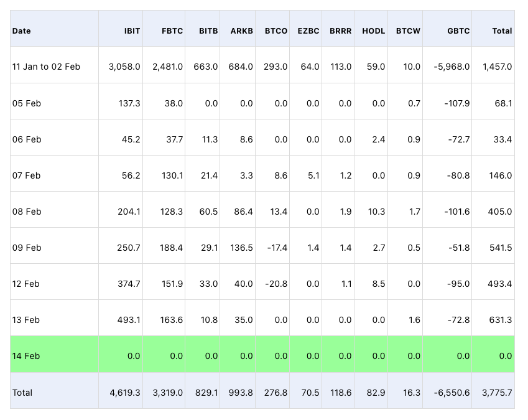The width and height of the screenshot is (528, 420).
Task: Click the total value 68.1
Action: tap(503, 103)
